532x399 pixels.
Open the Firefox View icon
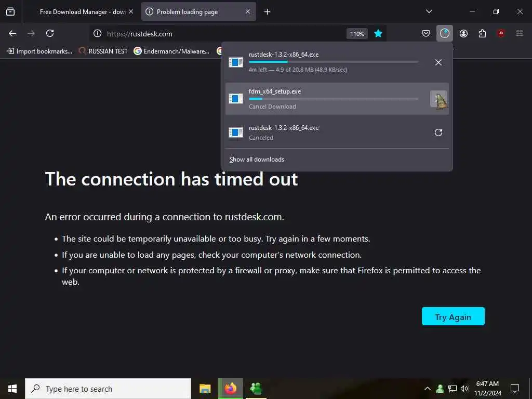[10, 11]
